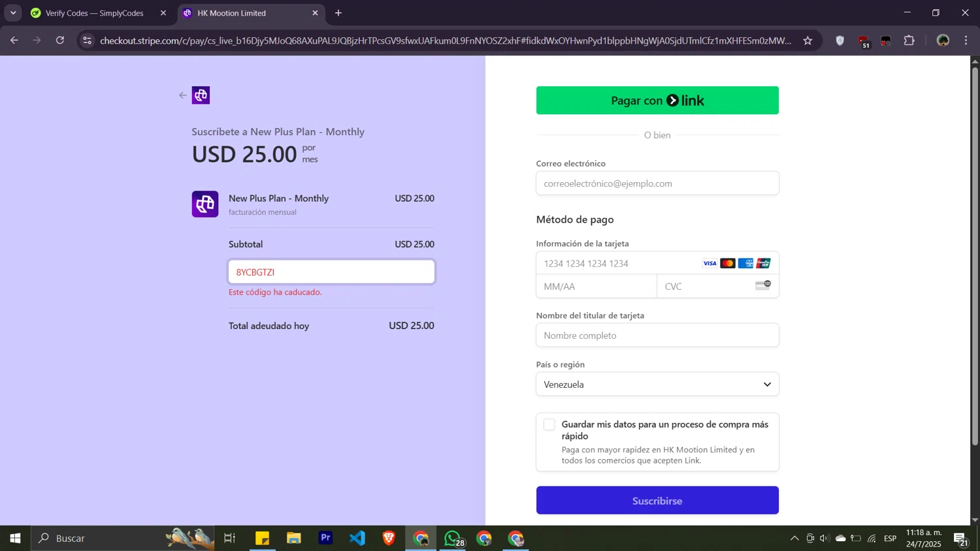The image size is (980, 551).
Task: Click the UnionPay card icon
Action: [x=763, y=263]
